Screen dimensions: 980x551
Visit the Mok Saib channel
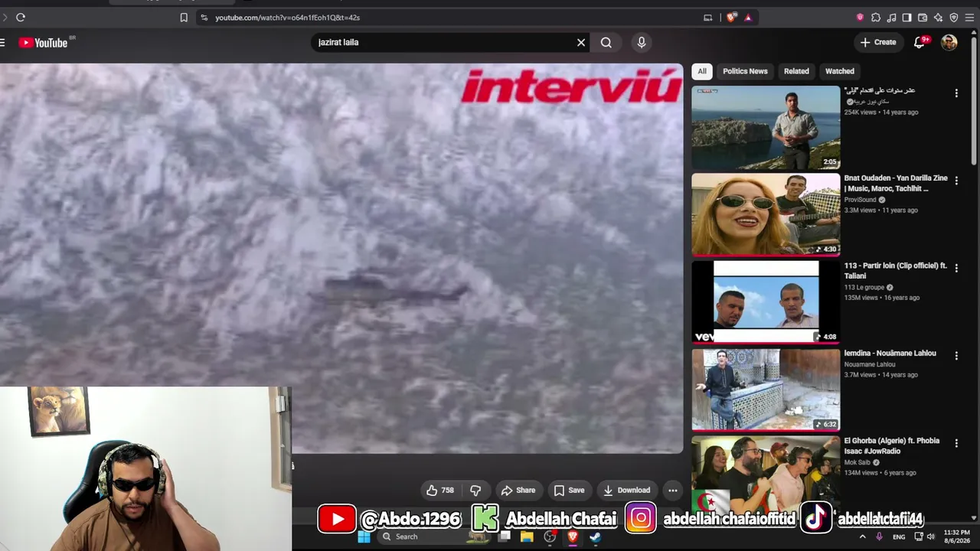[857, 462]
